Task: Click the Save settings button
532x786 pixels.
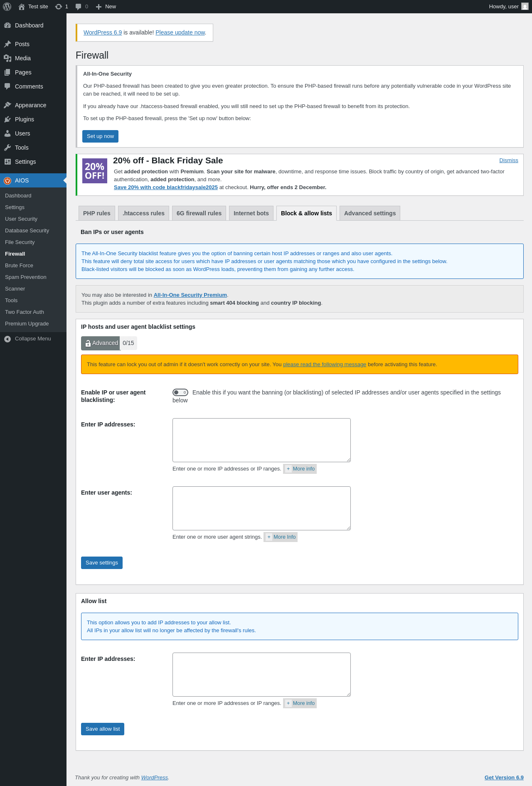Action: pyautogui.click(x=102, y=563)
